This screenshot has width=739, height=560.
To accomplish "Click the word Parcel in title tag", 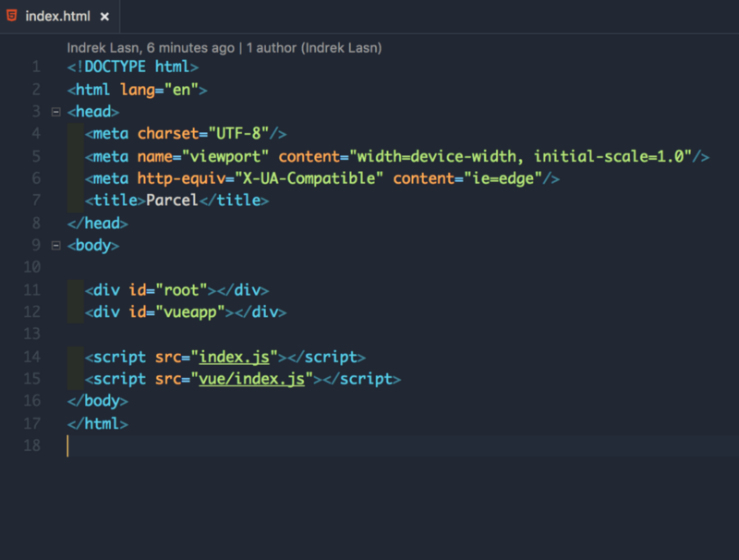I will click(x=172, y=201).
